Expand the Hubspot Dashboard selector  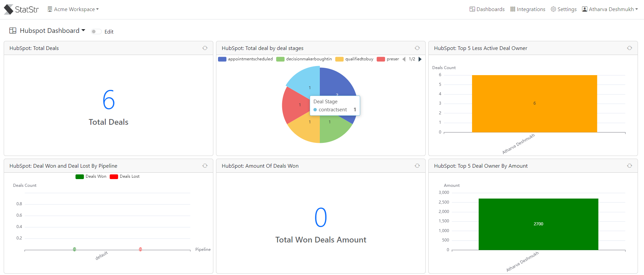pos(52,31)
